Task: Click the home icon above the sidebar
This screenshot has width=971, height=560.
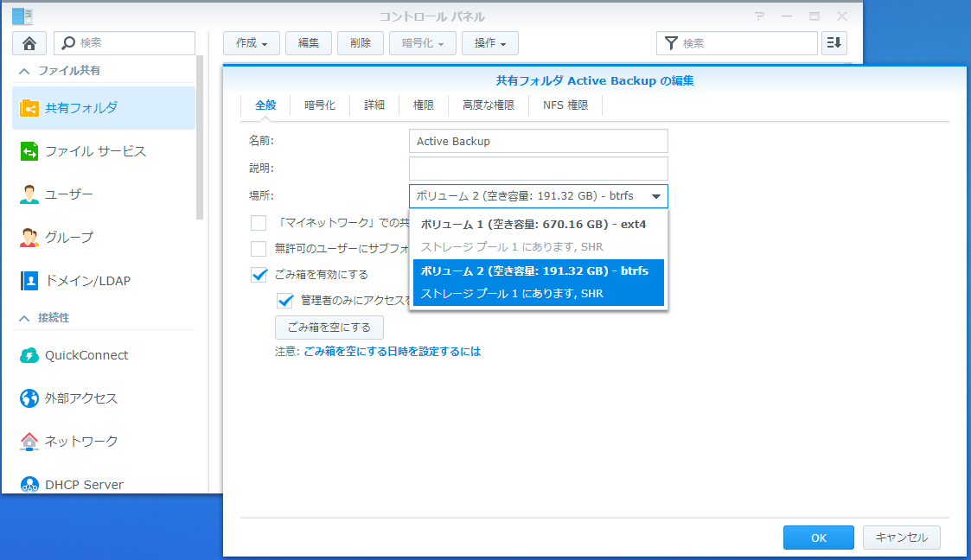Action: 30,42
